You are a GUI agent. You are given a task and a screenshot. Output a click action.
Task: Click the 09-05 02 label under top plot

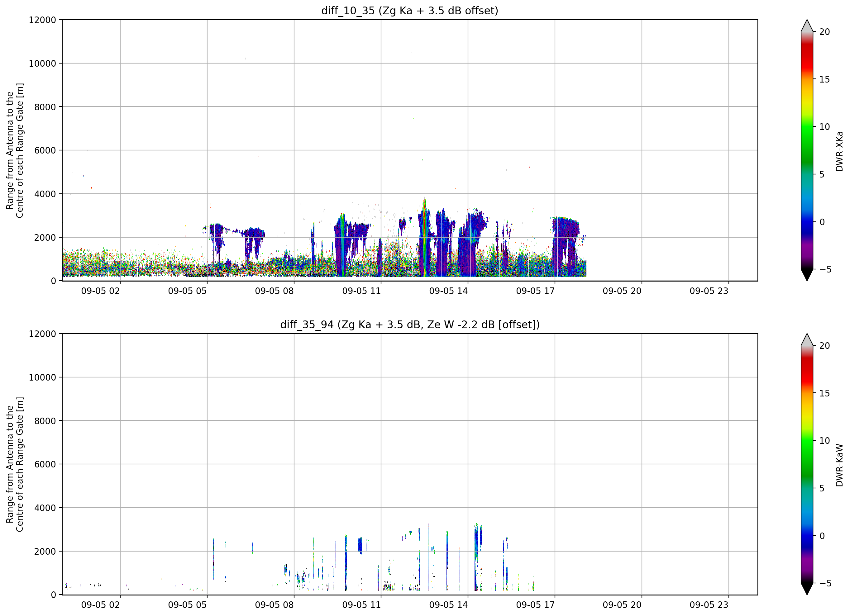coord(100,291)
